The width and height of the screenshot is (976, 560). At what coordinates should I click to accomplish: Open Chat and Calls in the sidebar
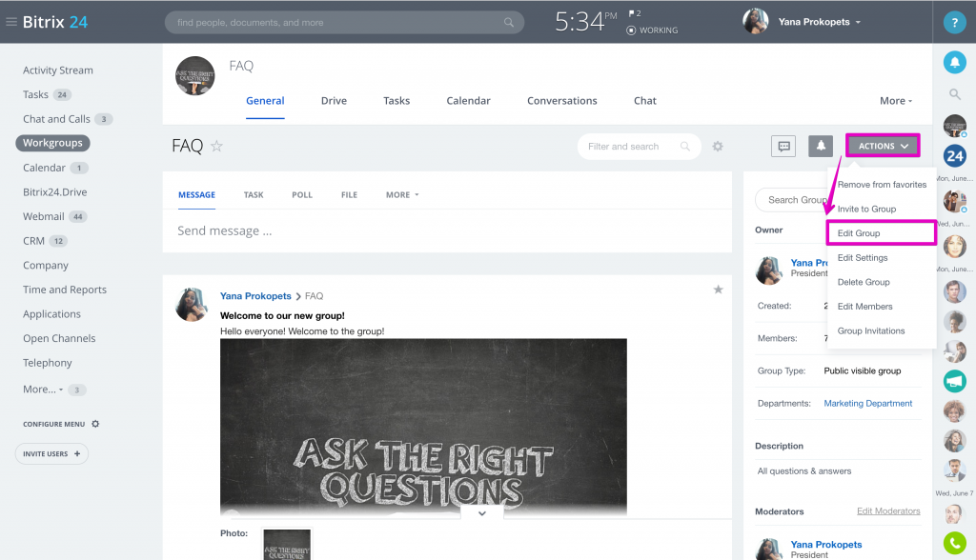coord(56,119)
